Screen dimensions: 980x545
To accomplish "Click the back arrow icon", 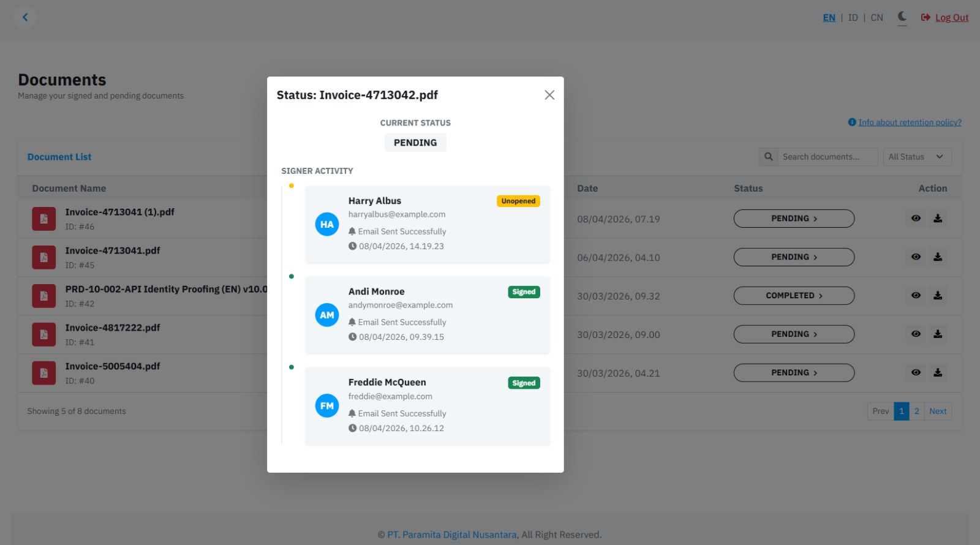I will (25, 17).
